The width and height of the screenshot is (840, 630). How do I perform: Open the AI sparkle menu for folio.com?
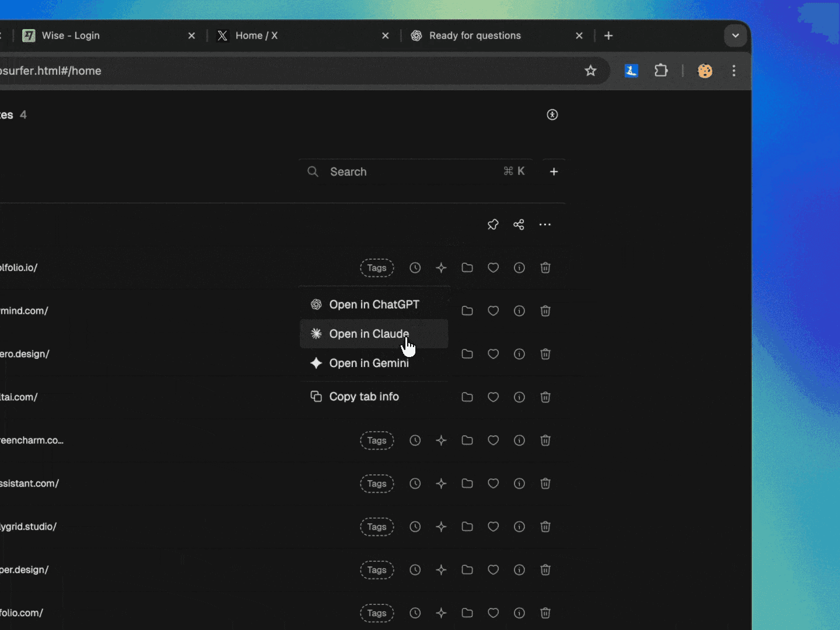[x=441, y=613]
